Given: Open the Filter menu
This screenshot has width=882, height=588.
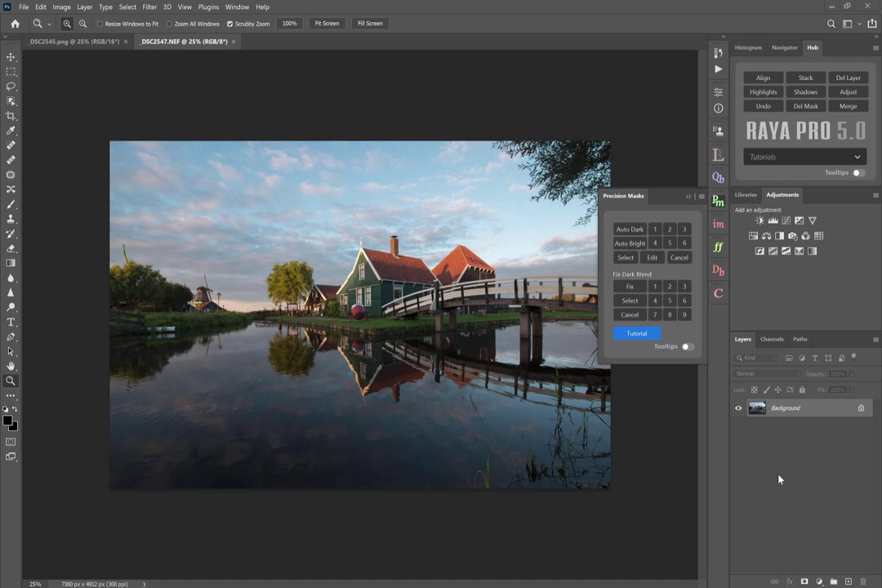Looking at the screenshot, I should point(149,7).
